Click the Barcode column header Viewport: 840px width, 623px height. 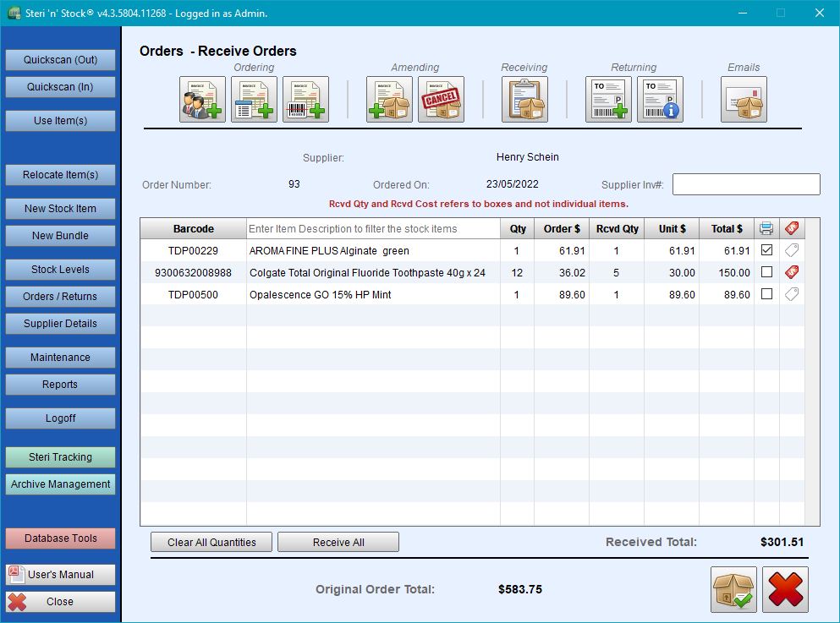(x=194, y=228)
